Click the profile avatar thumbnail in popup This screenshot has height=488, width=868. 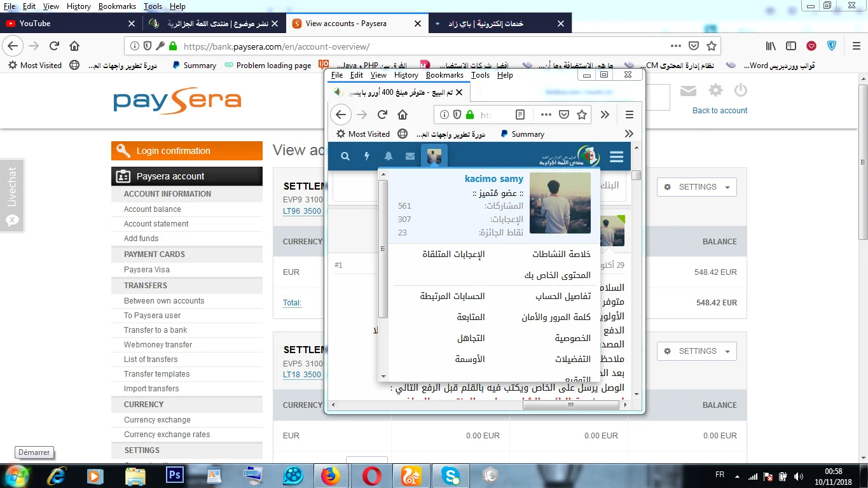(560, 203)
